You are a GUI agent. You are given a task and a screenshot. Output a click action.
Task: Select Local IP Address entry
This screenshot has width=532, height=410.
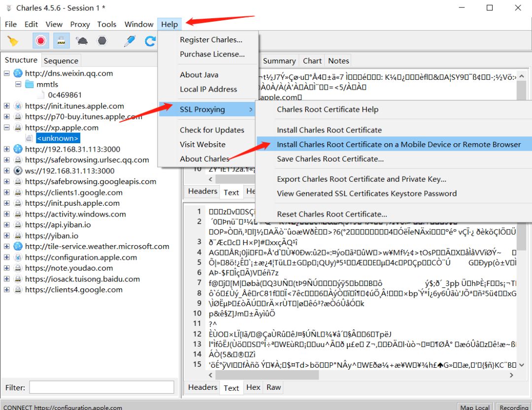[208, 89]
